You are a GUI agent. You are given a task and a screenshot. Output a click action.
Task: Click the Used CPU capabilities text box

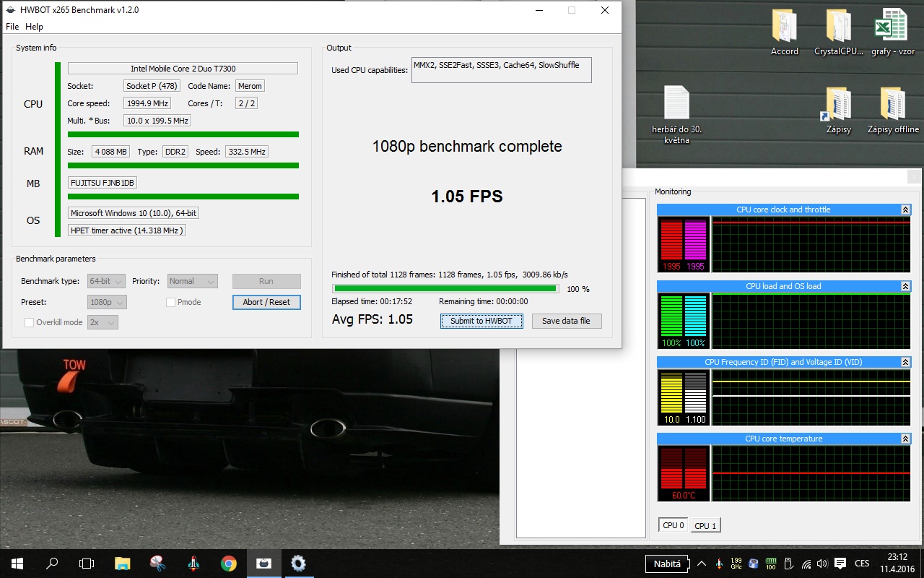pos(501,70)
